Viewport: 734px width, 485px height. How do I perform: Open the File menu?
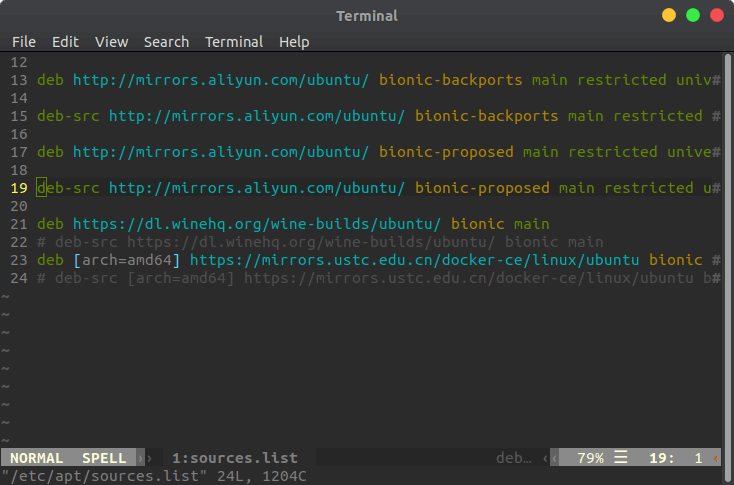point(24,42)
